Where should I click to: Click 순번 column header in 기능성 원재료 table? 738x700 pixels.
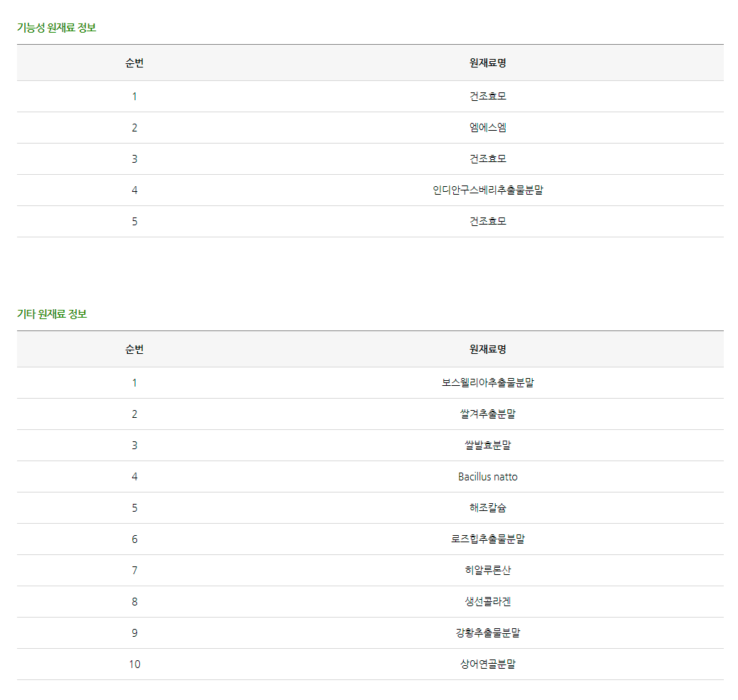[134, 63]
